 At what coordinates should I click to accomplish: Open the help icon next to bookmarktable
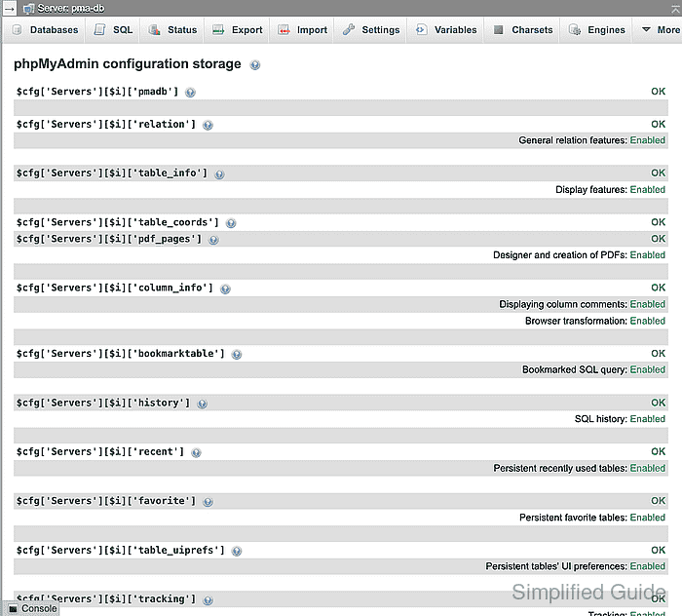pyautogui.click(x=237, y=355)
